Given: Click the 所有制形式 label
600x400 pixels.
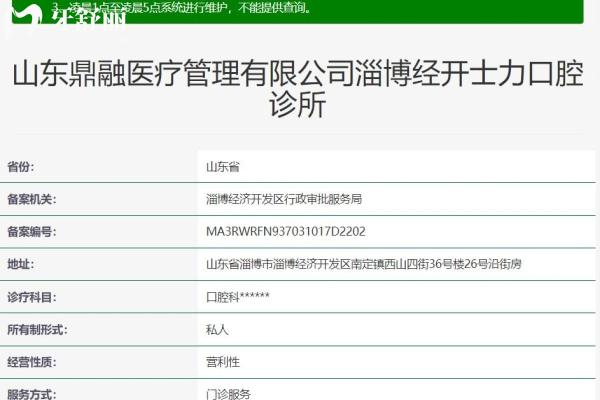Looking at the screenshot, I should (37, 330).
